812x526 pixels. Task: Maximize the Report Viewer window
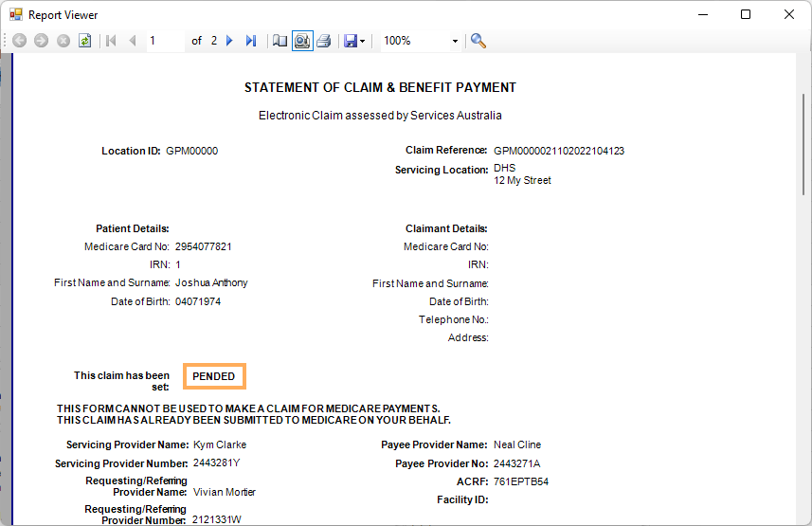(746, 14)
